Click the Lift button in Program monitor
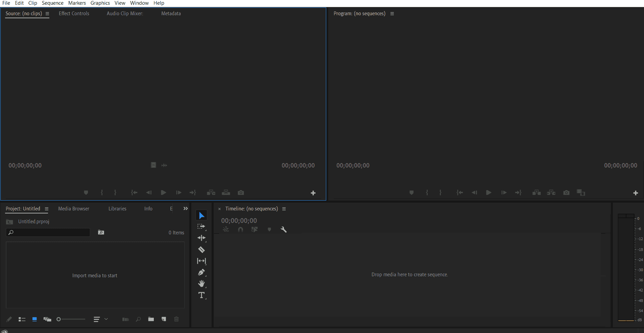Image resolution: width=644 pixels, height=333 pixels. [536, 193]
